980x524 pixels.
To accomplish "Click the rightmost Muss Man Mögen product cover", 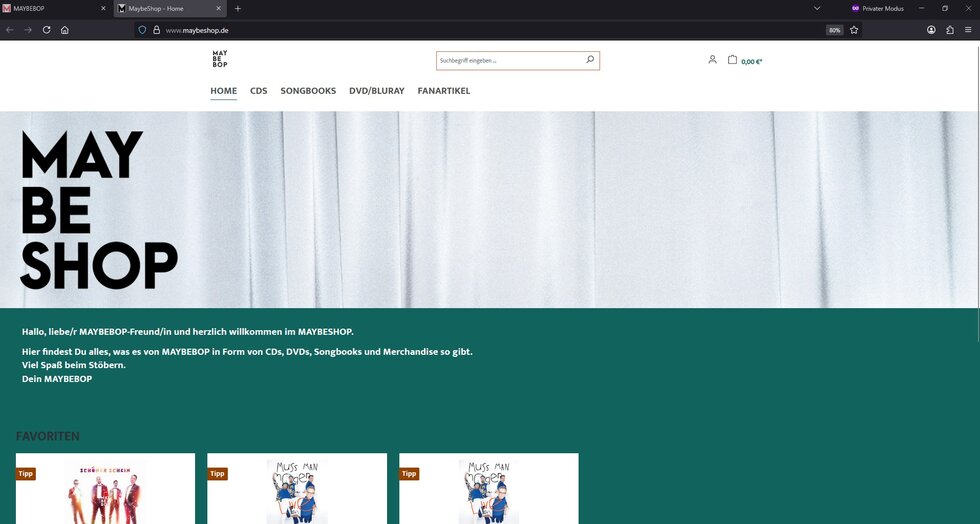I will 489,492.
